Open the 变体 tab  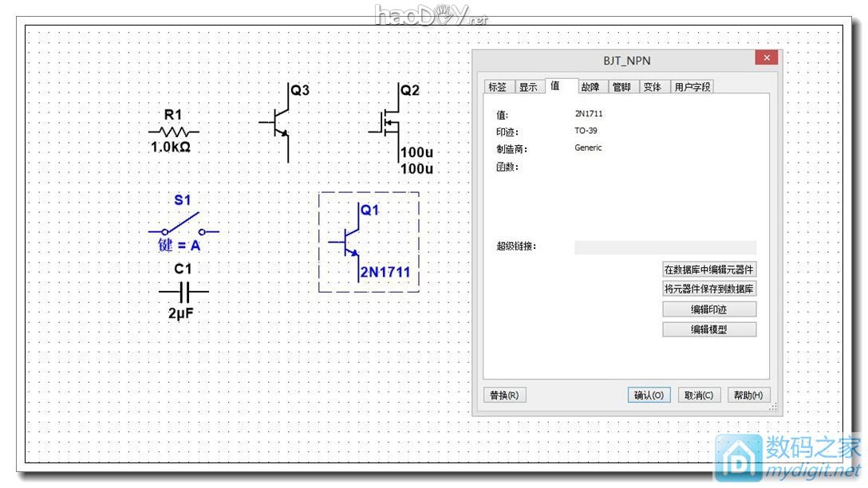coord(652,87)
